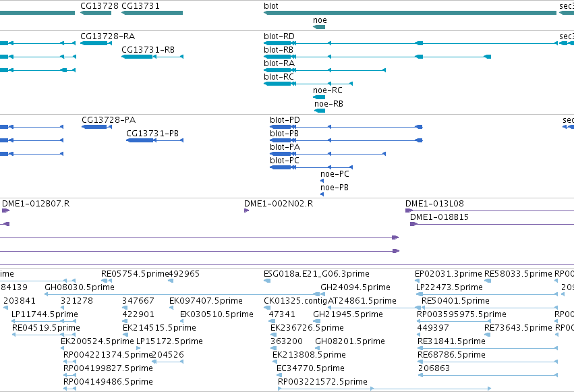Image resolution: width=574 pixels, height=392 pixels.
Task: Choose the blot-PC protein label
Action: coord(285,161)
